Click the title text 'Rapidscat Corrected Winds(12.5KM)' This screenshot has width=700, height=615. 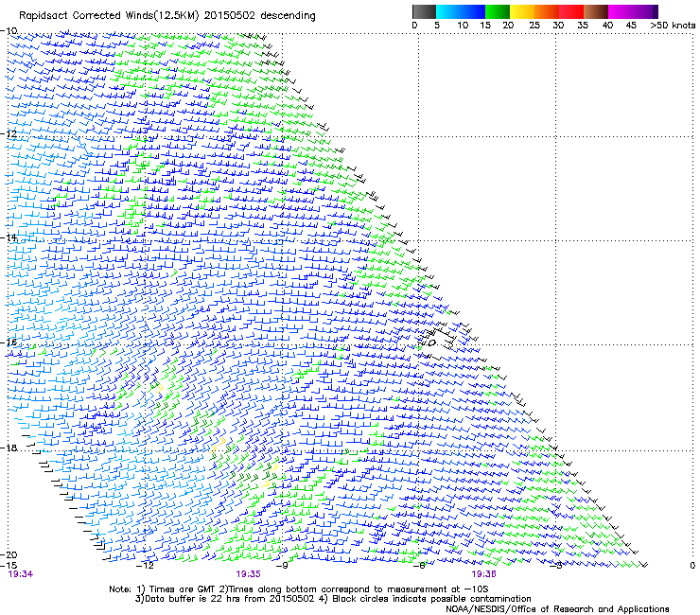pyautogui.click(x=110, y=16)
